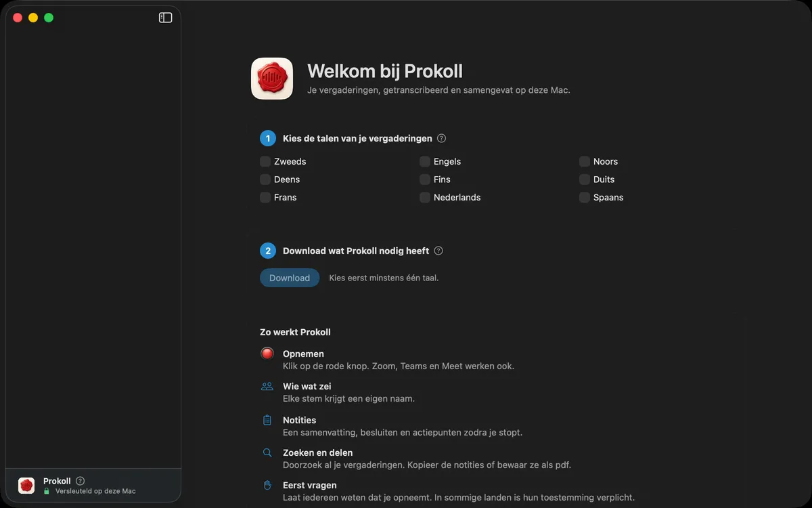The image size is (812, 508).
Task: Click the Wie wat zei people icon
Action: [x=267, y=386]
